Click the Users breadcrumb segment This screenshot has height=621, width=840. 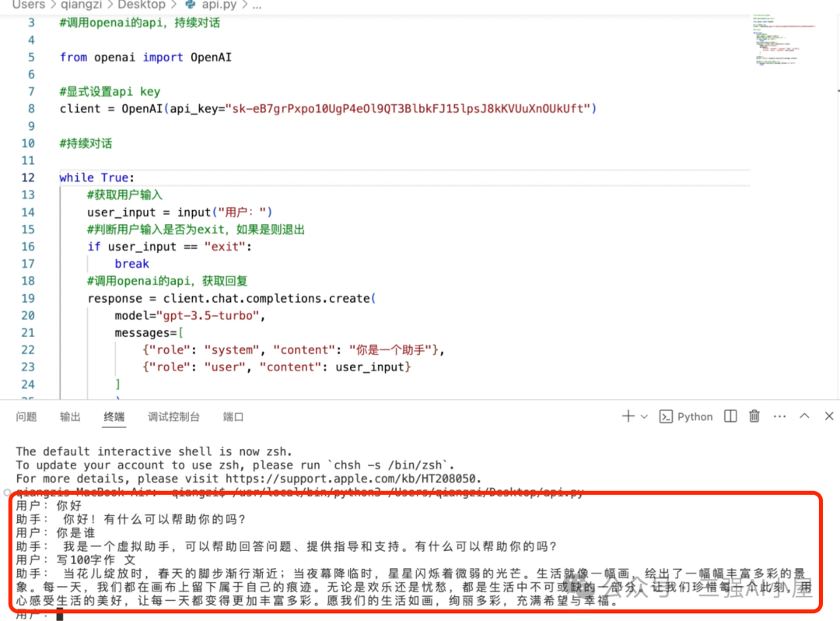29,5
